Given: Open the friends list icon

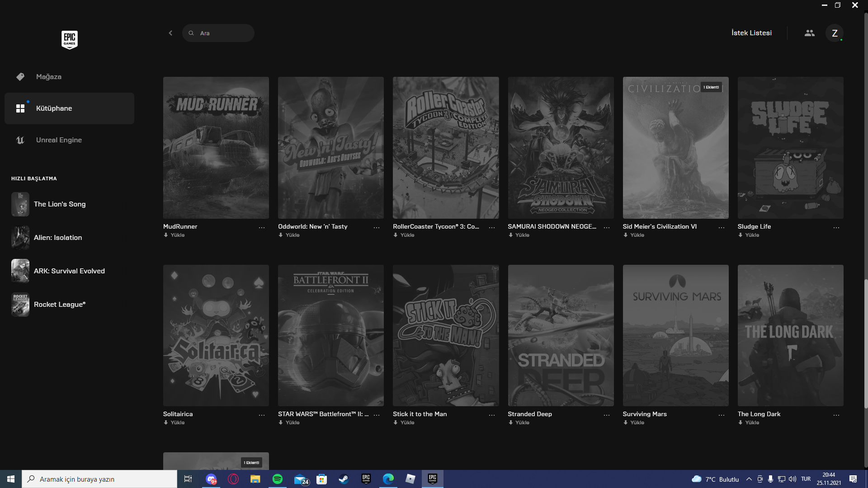Looking at the screenshot, I should point(810,33).
